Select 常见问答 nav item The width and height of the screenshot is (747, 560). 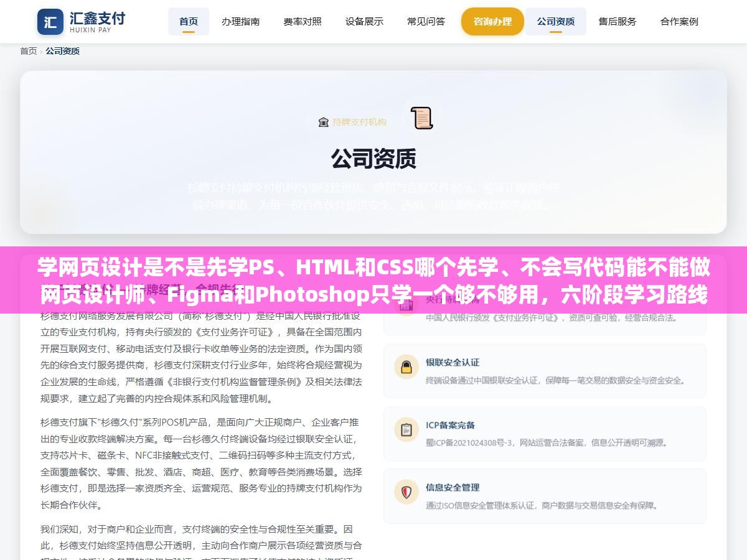pos(426,22)
